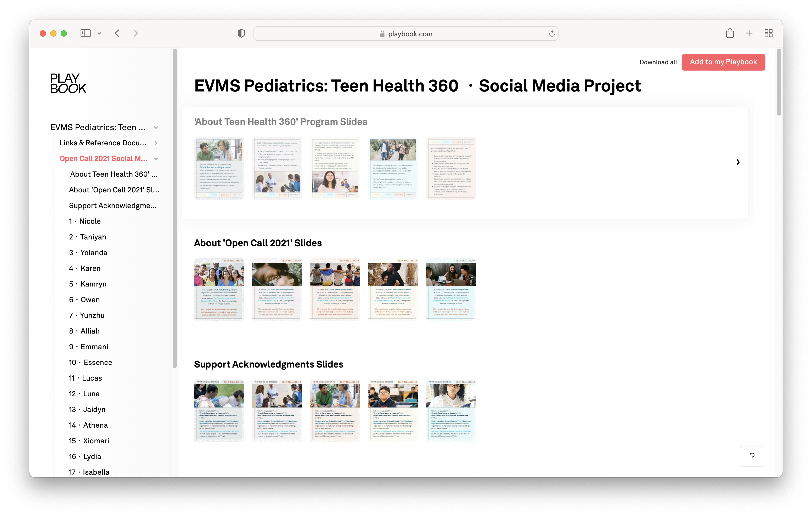This screenshot has height=516, width=812.
Task: Select 7 · Yunzhu in sidebar
Action: click(87, 315)
